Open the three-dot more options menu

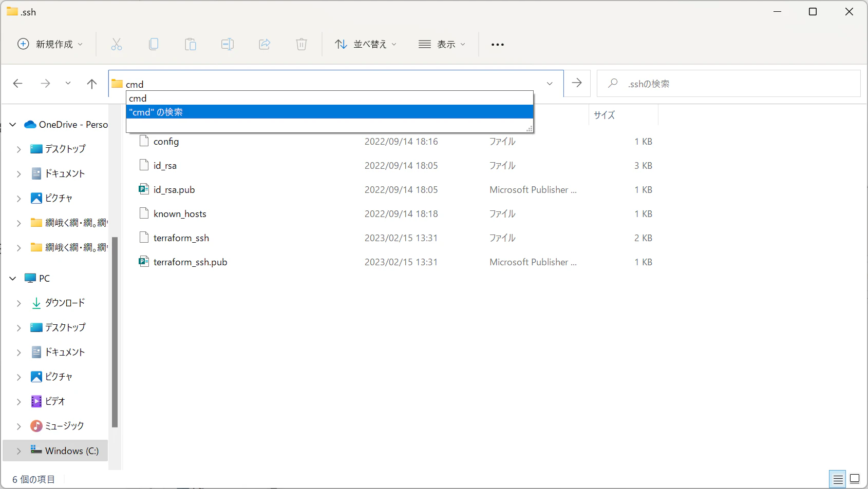coord(497,45)
